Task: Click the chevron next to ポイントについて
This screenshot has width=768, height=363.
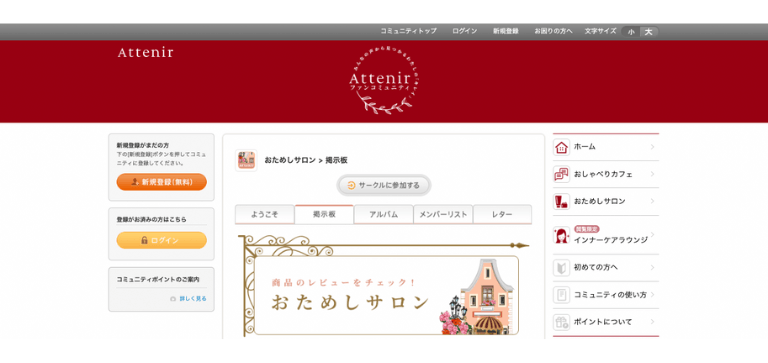Action: click(652, 322)
